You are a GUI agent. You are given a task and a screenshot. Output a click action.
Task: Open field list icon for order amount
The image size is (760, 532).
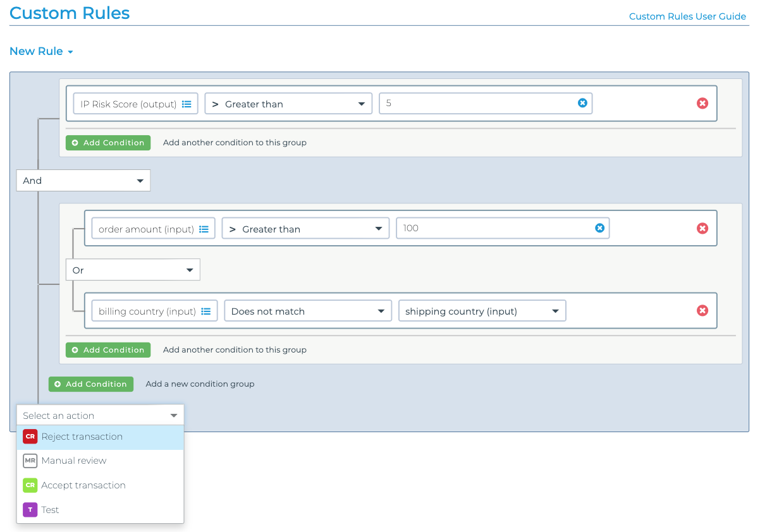pyautogui.click(x=204, y=229)
